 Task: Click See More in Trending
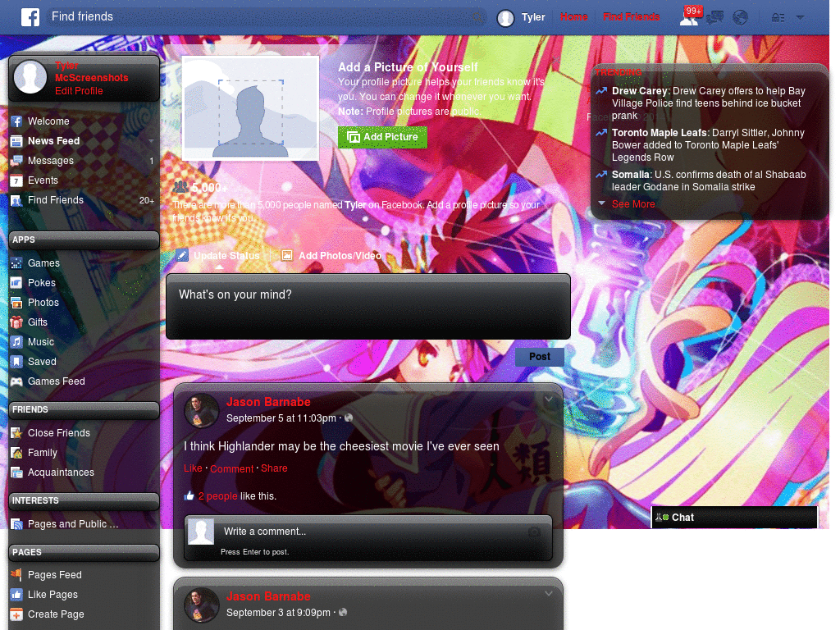tap(633, 204)
